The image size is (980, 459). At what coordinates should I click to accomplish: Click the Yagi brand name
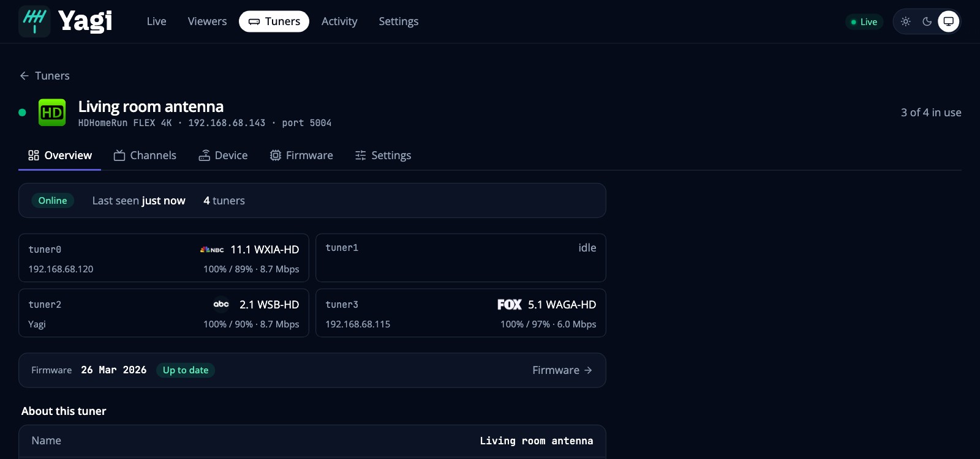85,21
